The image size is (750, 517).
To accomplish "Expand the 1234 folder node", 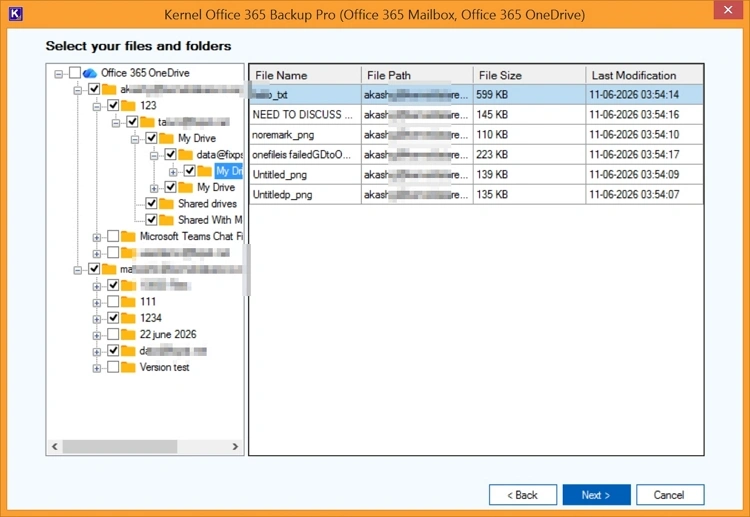I will click(x=97, y=319).
